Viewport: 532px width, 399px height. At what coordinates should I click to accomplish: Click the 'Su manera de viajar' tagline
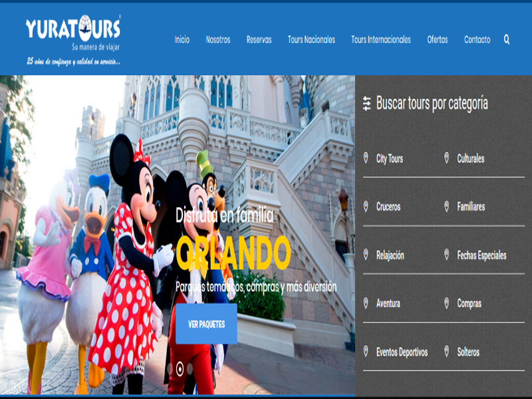[x=96, y=47]
